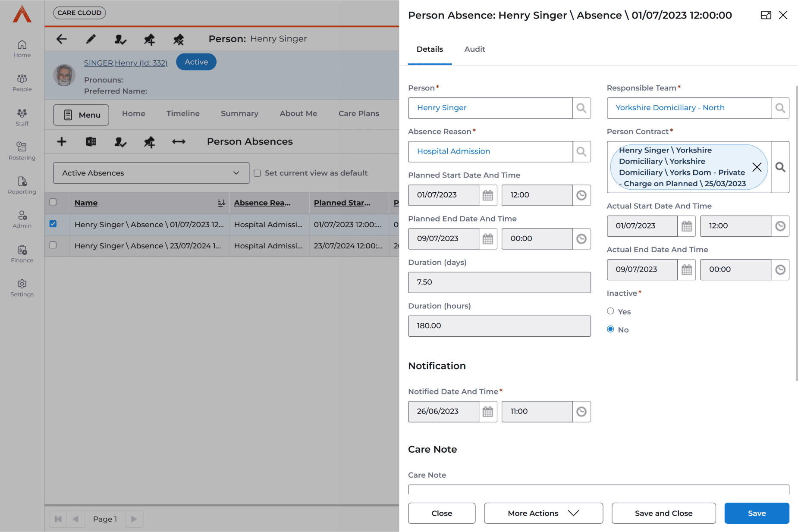Go to the Care Plans tab
798x532 pixels.
click(358, 113)
